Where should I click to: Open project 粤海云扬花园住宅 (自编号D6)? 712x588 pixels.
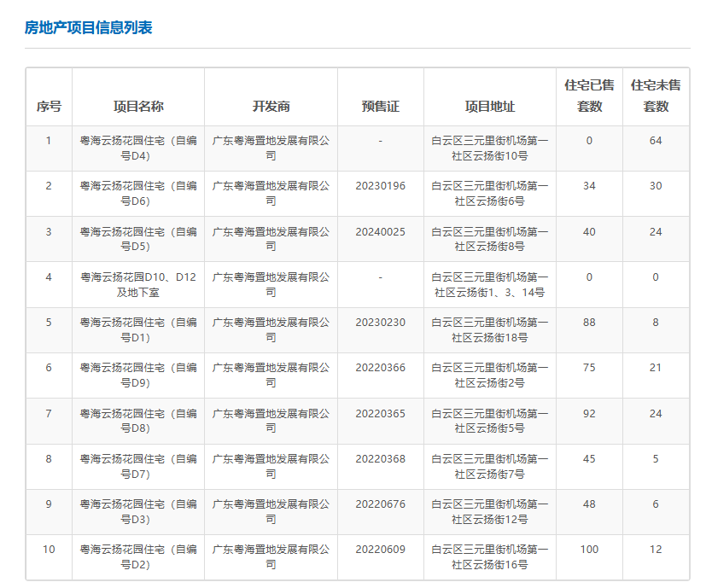click(x=138, y=193)
